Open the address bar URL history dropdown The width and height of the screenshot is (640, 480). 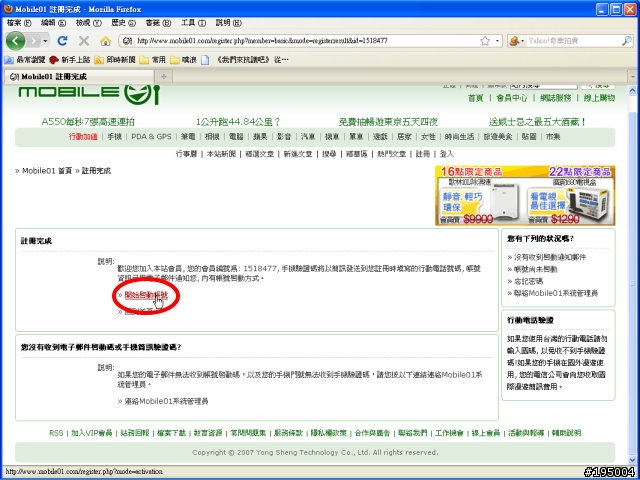497,41
